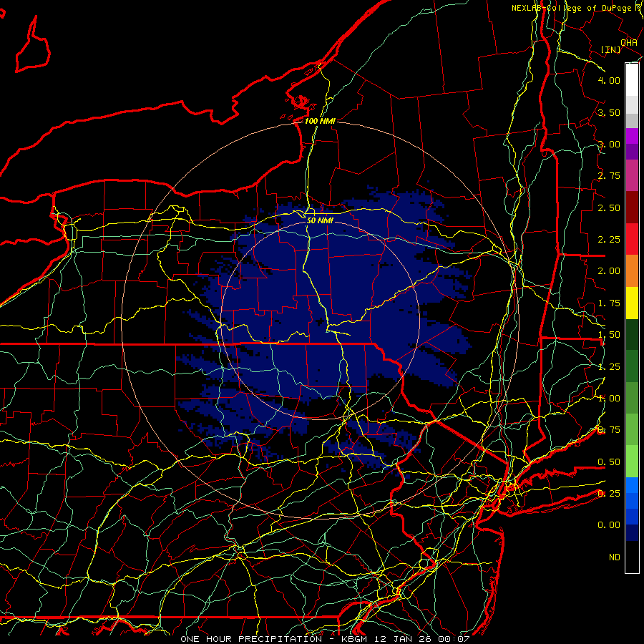The height and width of the screenshot is (644, 644).
Task: Click the 0.00 legend value
Action: pyautogui.click(x=609, y=525)
